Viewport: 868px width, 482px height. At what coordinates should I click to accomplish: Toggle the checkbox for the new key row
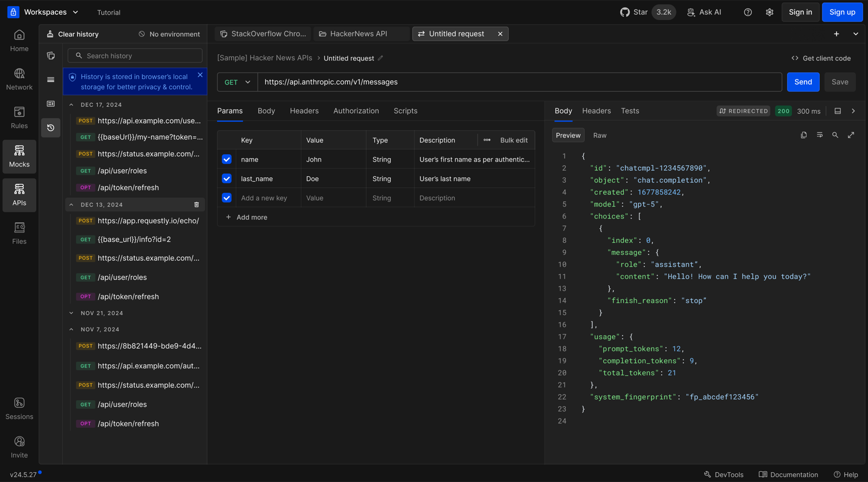pos(227,198)
